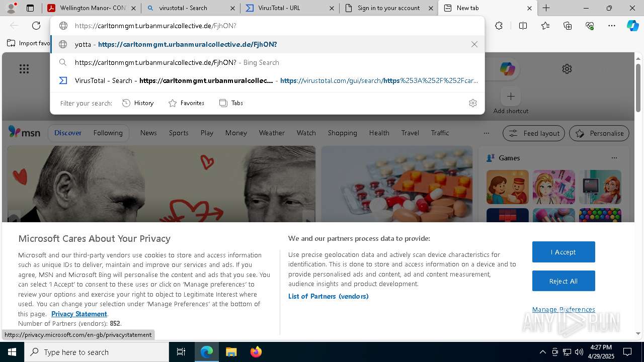Open the Traffic category
This screenshot has height=362, width=644.
point(440,133)
